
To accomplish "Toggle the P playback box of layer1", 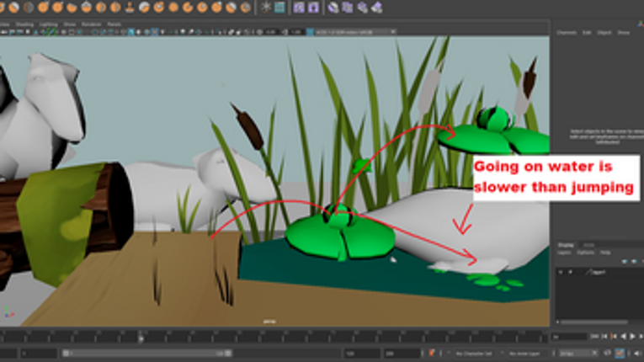I will pos(569,274).
